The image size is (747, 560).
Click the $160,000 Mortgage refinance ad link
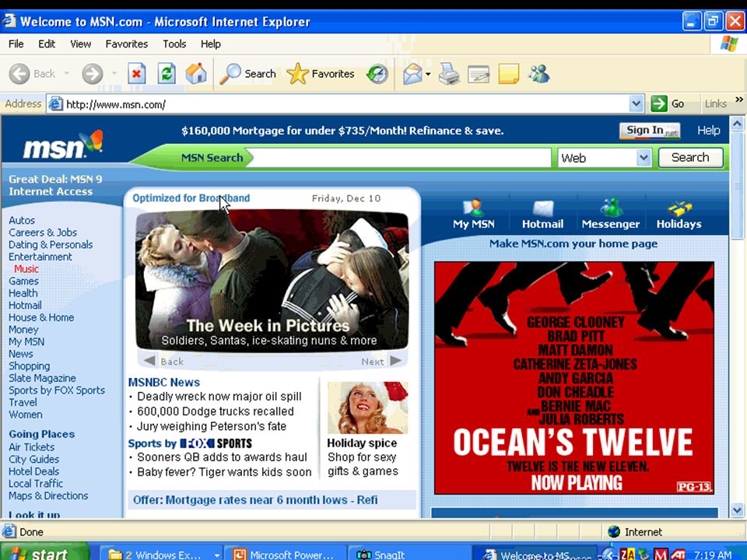(342, 131)
